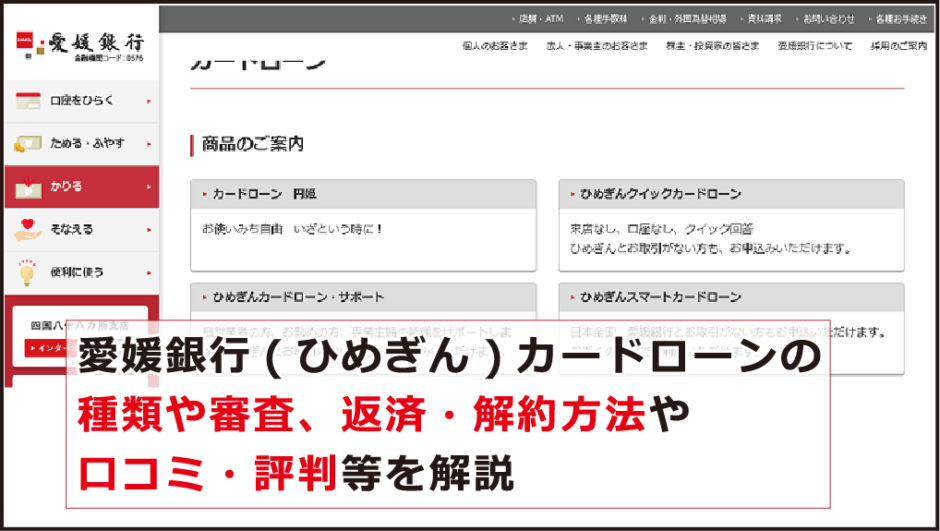The height and width of the screenshot is (531, 940).
Task: Click the 愛媛銀行 logo
Action: point(80,44)
